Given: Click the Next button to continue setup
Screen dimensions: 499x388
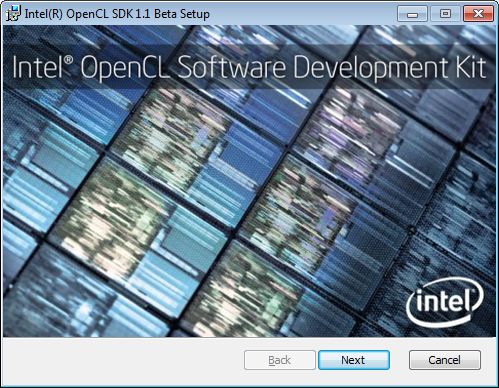Looking at the screenshot, I should pyautogui.click(x=354, y=360).
